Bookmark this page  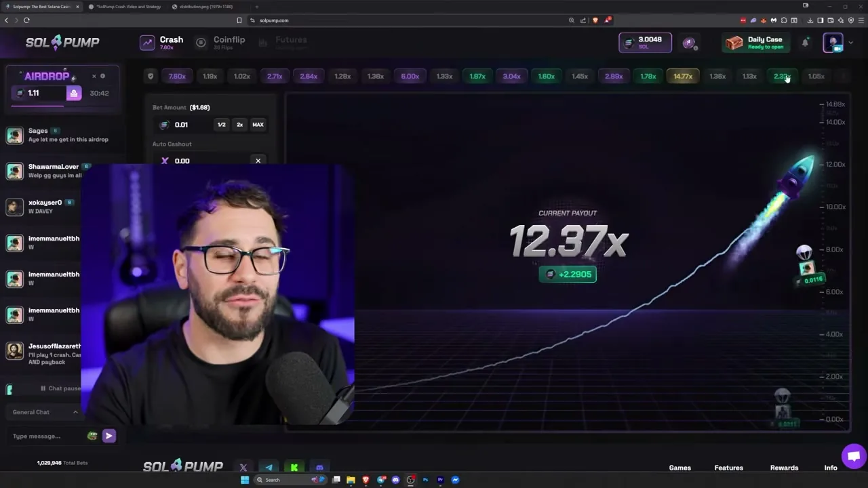(x=239, y=20)
